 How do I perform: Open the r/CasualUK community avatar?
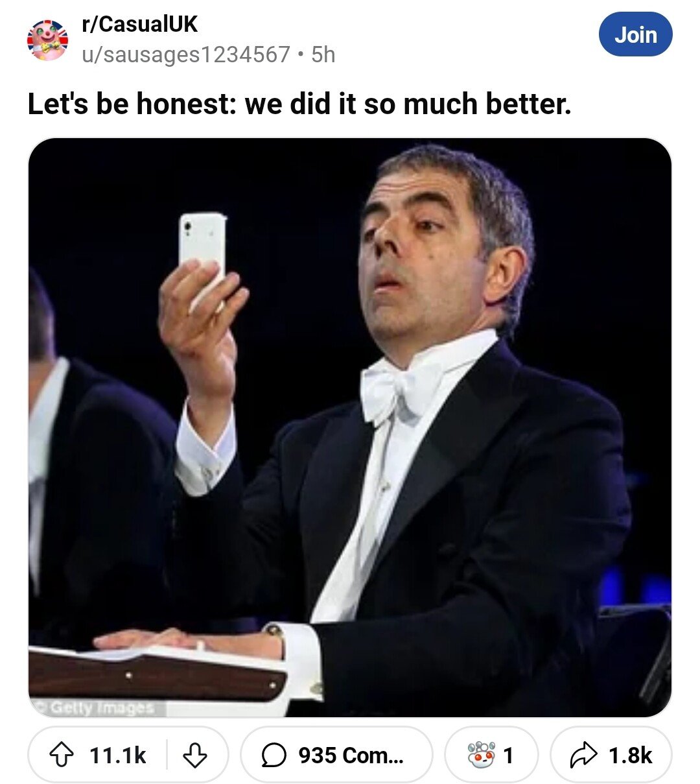47,40
